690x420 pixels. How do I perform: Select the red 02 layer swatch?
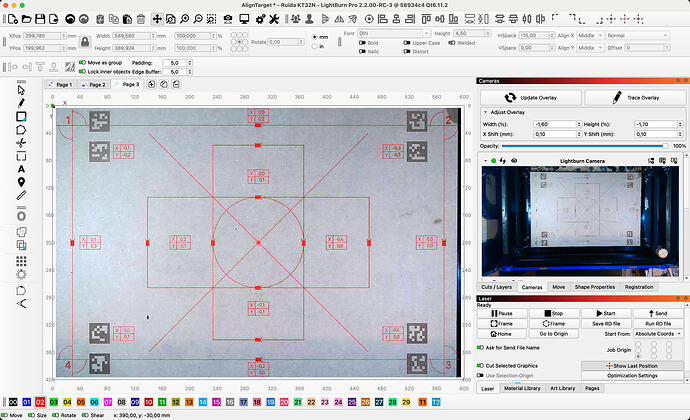click(x=40, y=402)
